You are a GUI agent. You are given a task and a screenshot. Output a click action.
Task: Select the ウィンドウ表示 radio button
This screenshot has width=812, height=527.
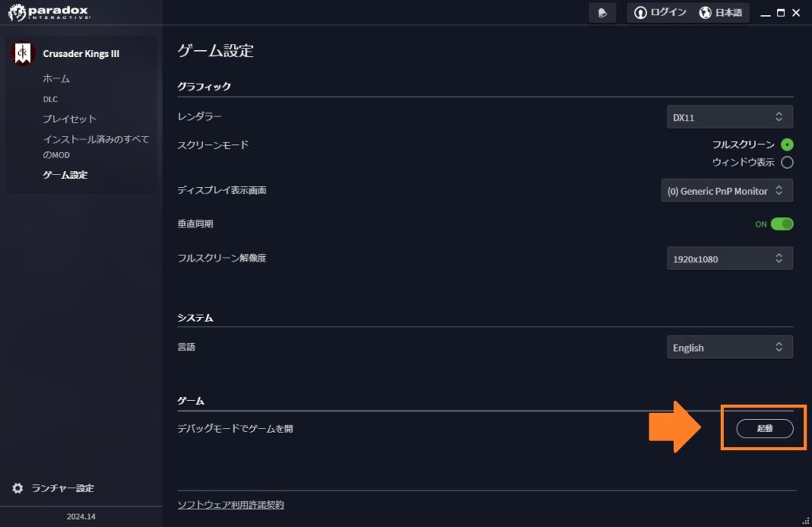click(787, 162)
